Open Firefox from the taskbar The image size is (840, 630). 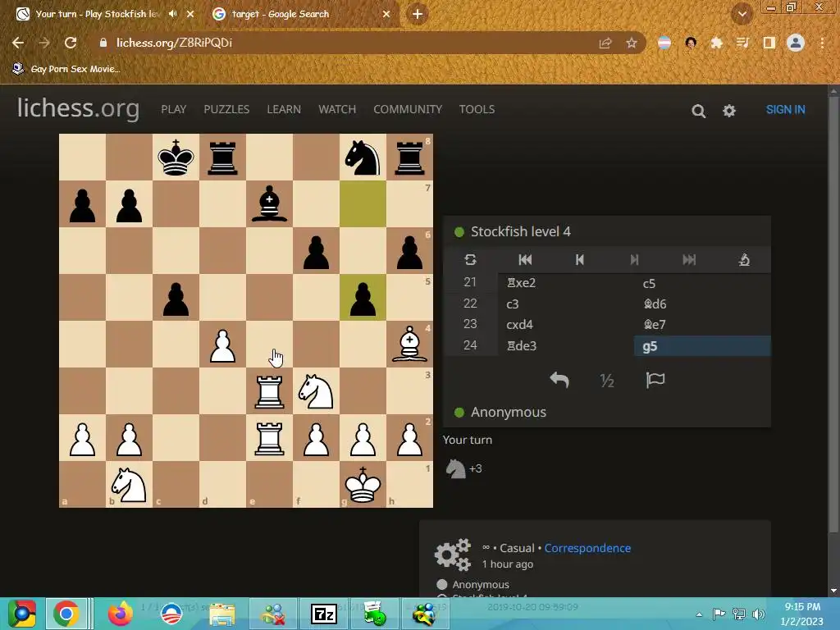tap(120, 614)
